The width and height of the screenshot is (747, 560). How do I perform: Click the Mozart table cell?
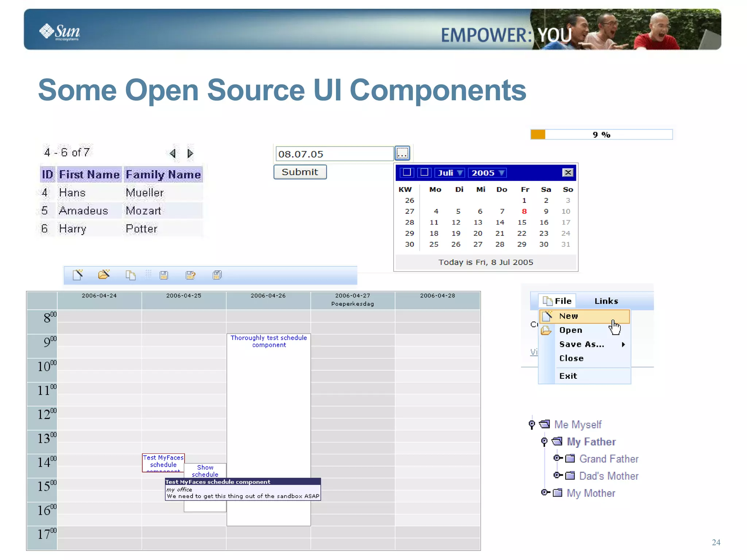[x=163, y=211]
